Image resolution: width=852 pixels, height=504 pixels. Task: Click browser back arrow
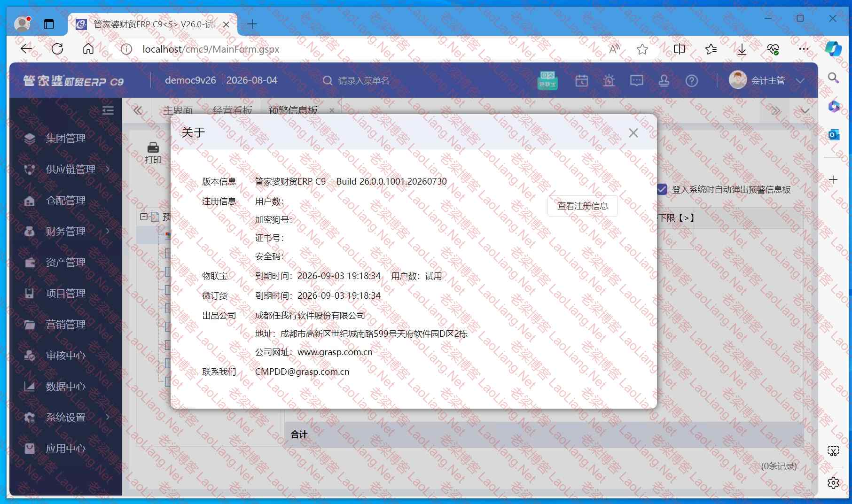26,49
